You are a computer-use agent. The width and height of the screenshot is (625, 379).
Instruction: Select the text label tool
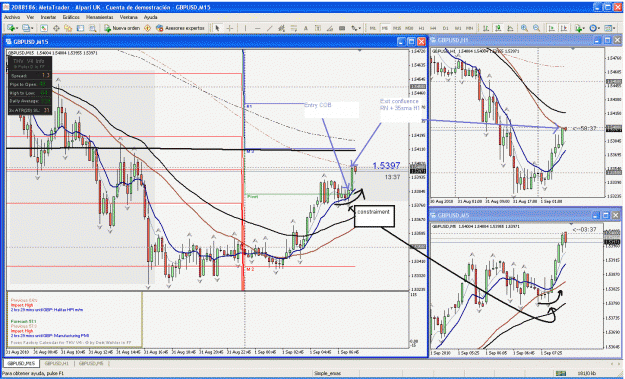pos(318,28)
